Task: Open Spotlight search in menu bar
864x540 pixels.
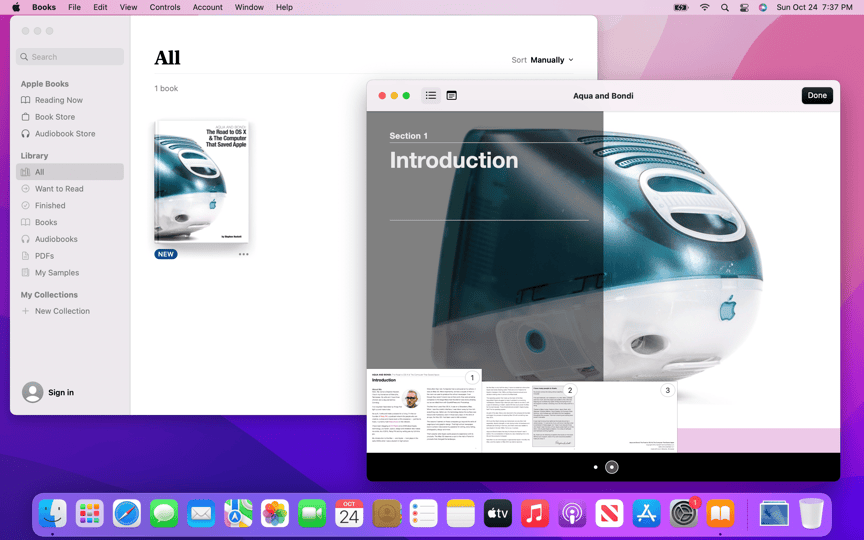Action: tap(725, 7)
